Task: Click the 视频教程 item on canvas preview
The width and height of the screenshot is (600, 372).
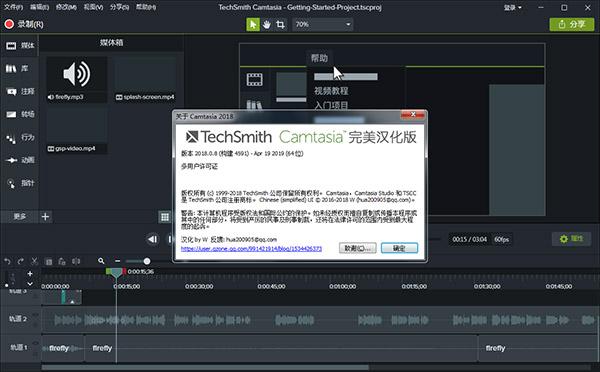Action: (331, 91)
